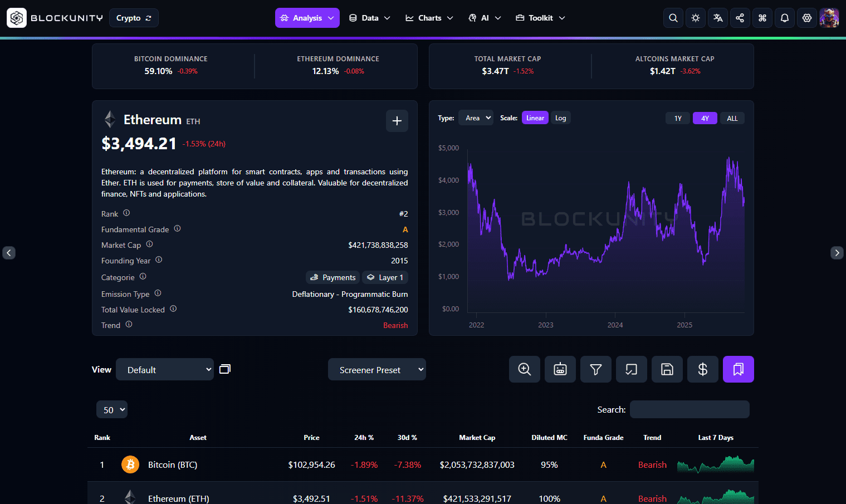
Task: Add Ethereum with the plus button
Action: (x=397, y=121)
